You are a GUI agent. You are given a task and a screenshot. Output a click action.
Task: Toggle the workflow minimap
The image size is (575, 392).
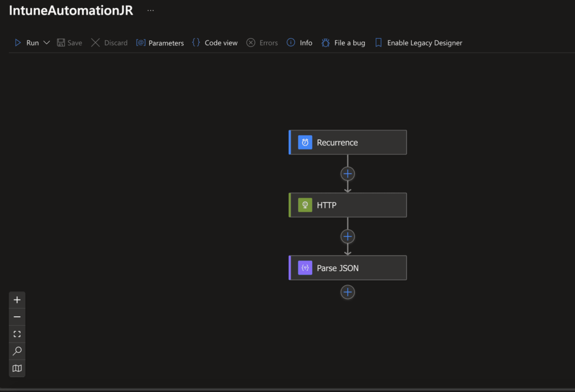click(x=17, y=368)
